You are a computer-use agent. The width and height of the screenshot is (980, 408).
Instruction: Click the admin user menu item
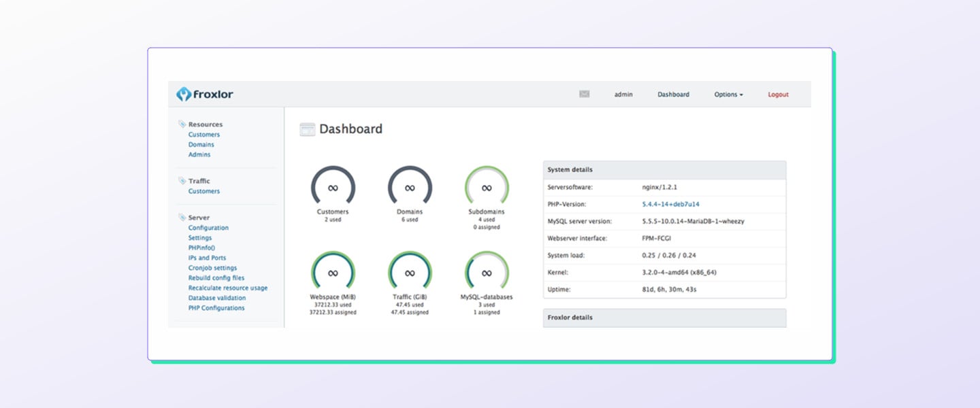click(623, 95)
